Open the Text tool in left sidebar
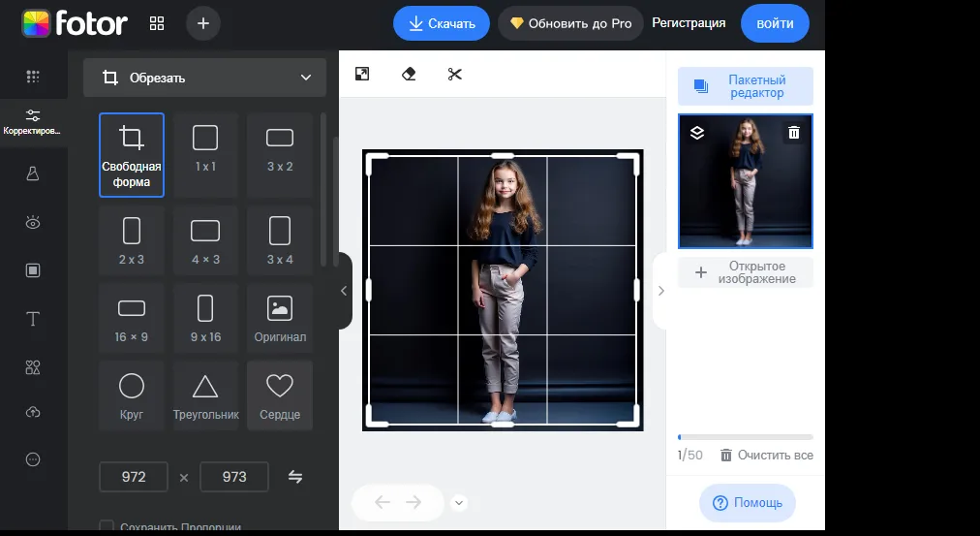 coord(33,319)
